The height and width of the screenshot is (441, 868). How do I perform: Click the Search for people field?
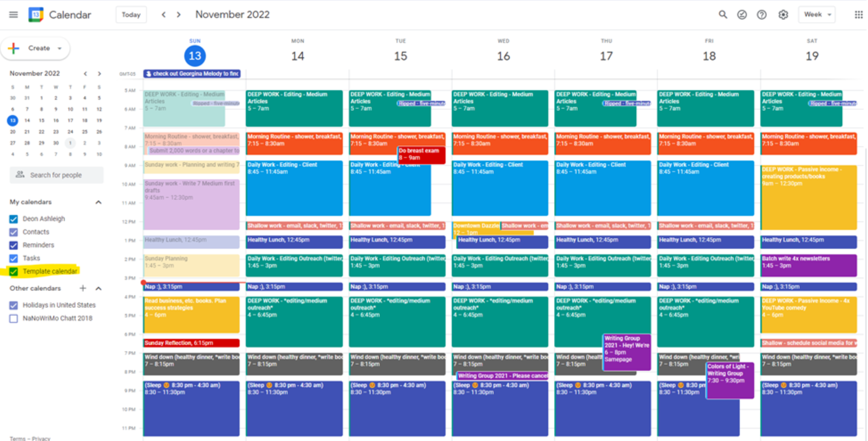(x=56, y=175)
